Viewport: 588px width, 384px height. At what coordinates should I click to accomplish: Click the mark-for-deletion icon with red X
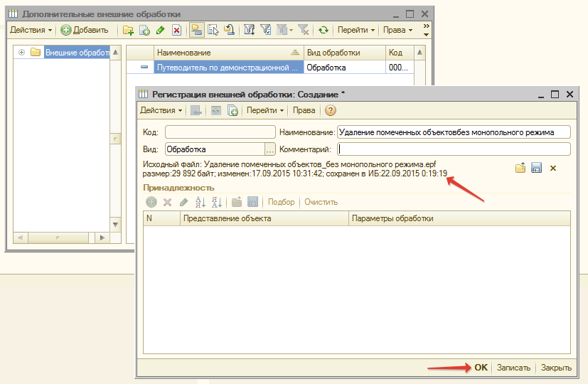click(x=176, y=30)
